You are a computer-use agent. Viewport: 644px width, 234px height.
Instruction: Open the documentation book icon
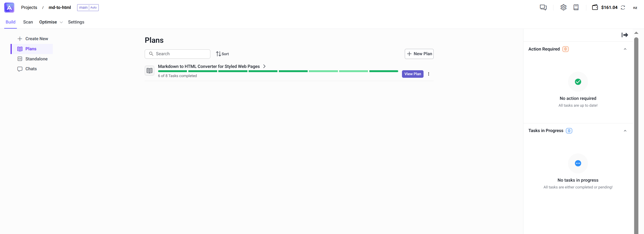[576, 8]
